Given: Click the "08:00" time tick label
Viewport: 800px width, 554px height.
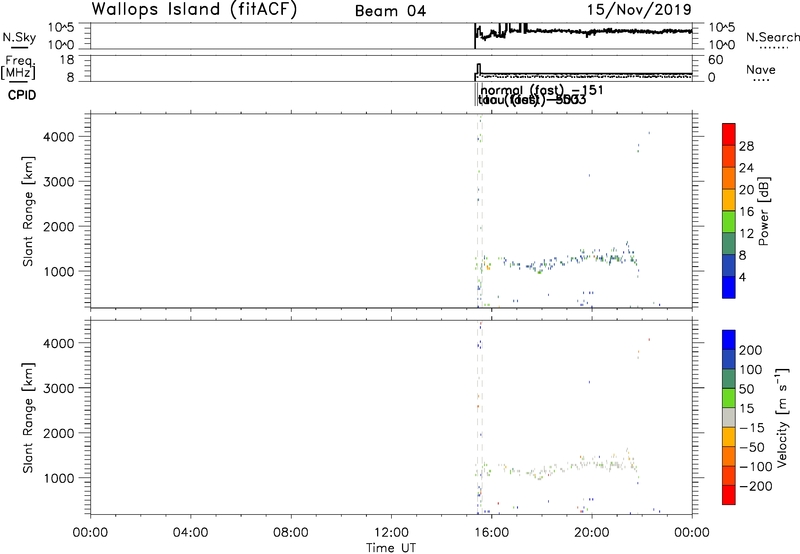Looking at the screenshot, I should (291, 533).
